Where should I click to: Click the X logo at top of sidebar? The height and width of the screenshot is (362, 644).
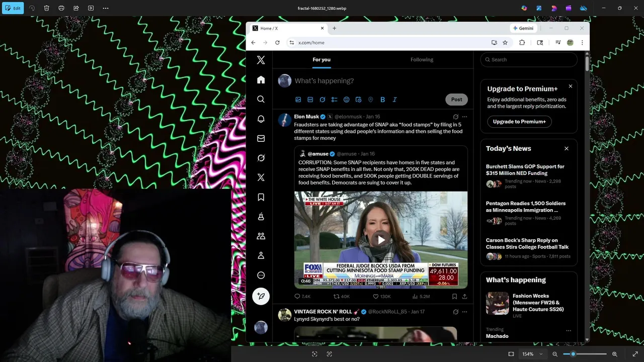(x=261, y=60)
